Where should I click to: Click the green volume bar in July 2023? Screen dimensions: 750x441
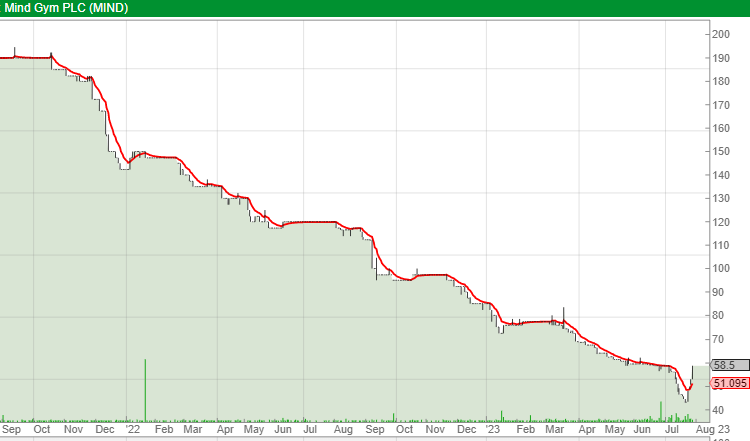point(661,411)
